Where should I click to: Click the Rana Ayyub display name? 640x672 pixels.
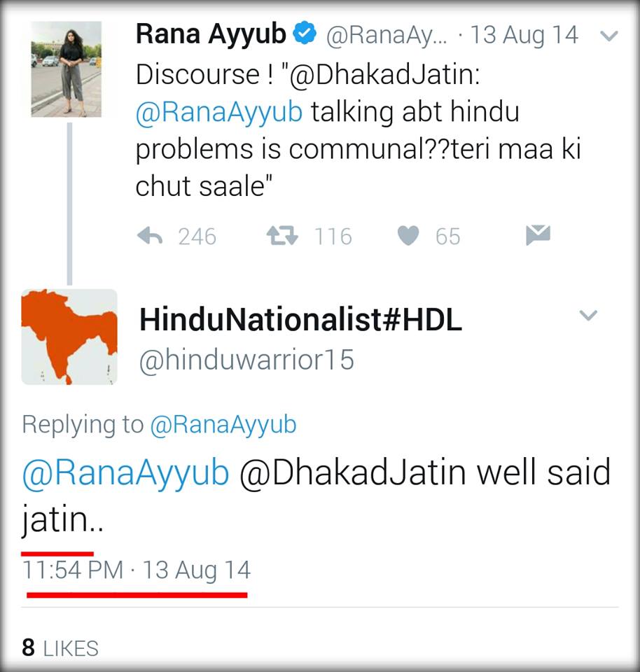211,34
